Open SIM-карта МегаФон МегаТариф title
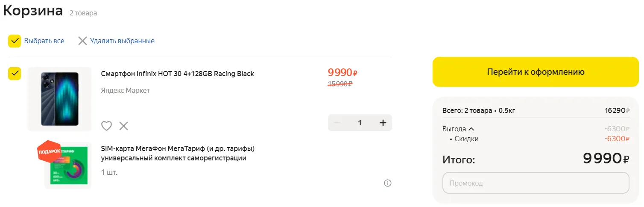 178,154
